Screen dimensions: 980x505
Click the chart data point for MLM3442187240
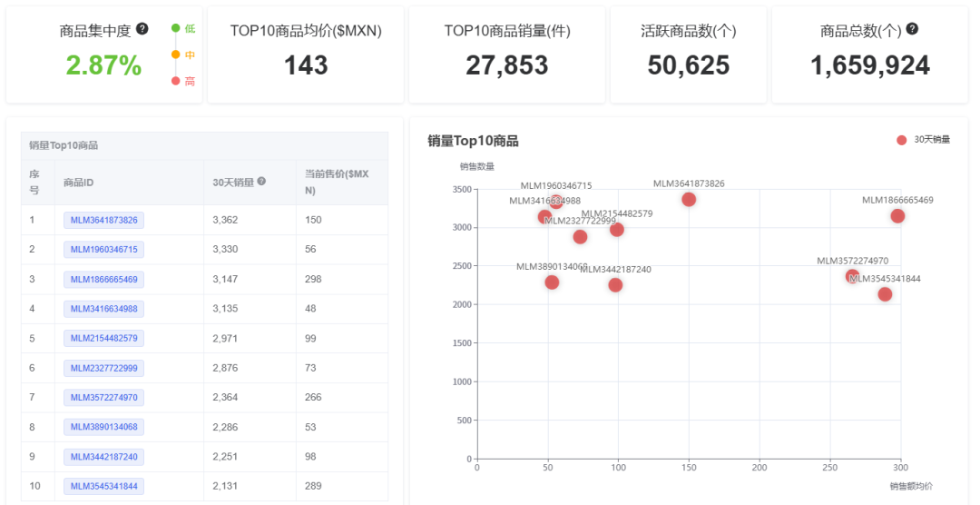pyautogui.click(x=615, y=285)
